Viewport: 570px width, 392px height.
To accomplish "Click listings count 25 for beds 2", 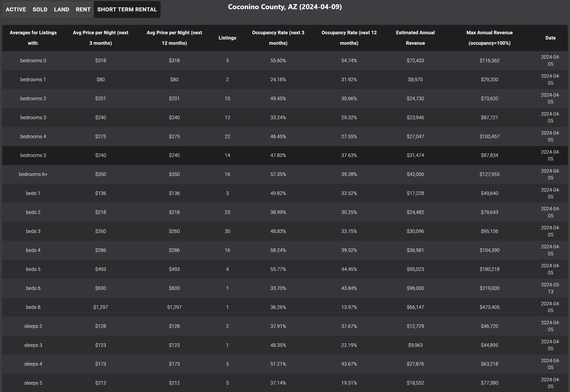I will click(227, 212).
